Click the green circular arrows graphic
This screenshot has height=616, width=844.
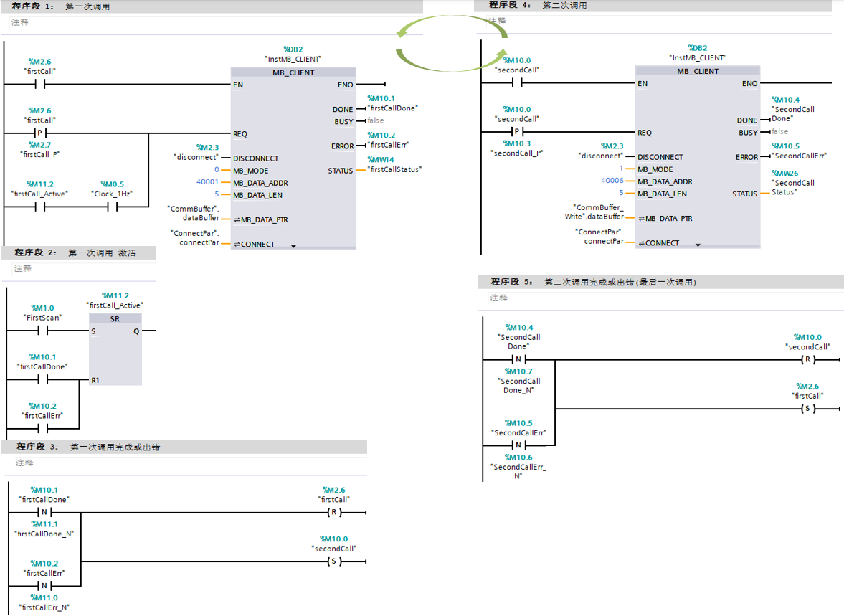pos(452,44)
